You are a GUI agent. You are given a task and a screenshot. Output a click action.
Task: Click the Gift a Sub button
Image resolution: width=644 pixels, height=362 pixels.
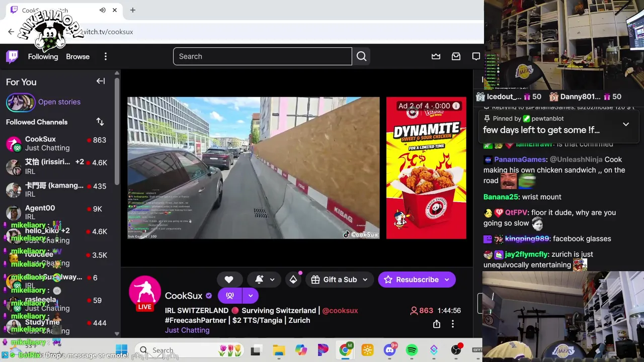(x=334, y=280)
